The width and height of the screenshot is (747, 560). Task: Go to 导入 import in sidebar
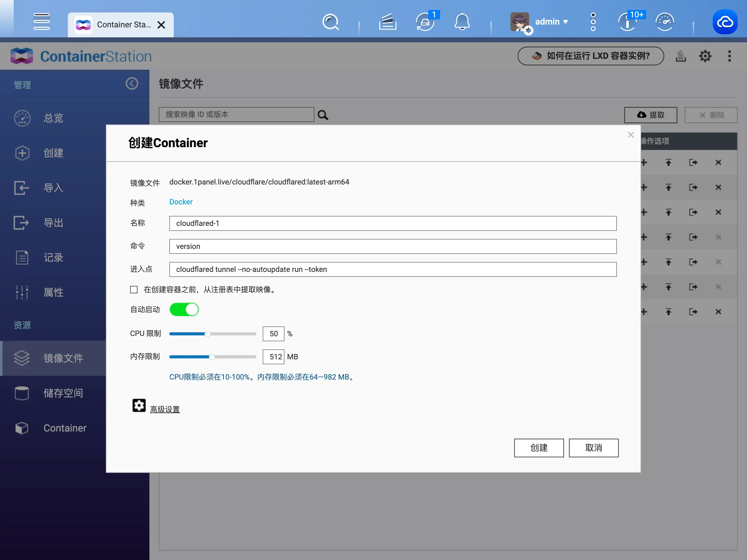click(x=53, y=188)
